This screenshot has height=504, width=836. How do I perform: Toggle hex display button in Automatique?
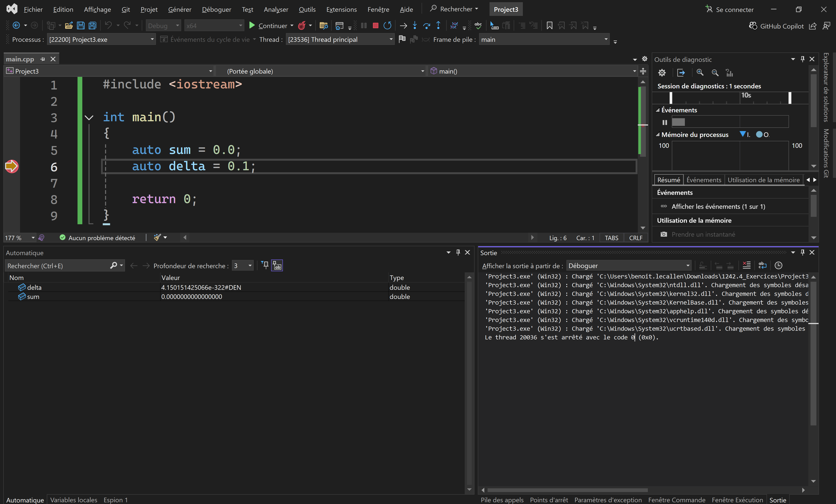click(277, 266)
